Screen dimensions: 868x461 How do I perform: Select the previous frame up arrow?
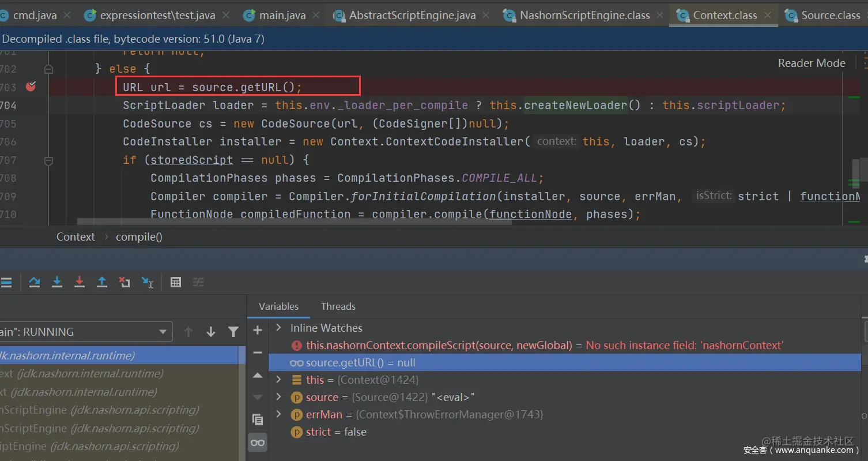188,332
